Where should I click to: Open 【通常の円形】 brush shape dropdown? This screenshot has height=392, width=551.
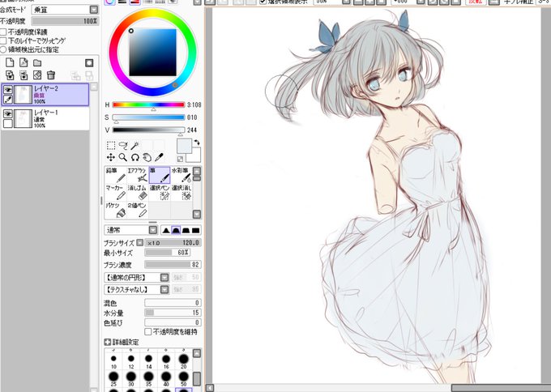164,278
